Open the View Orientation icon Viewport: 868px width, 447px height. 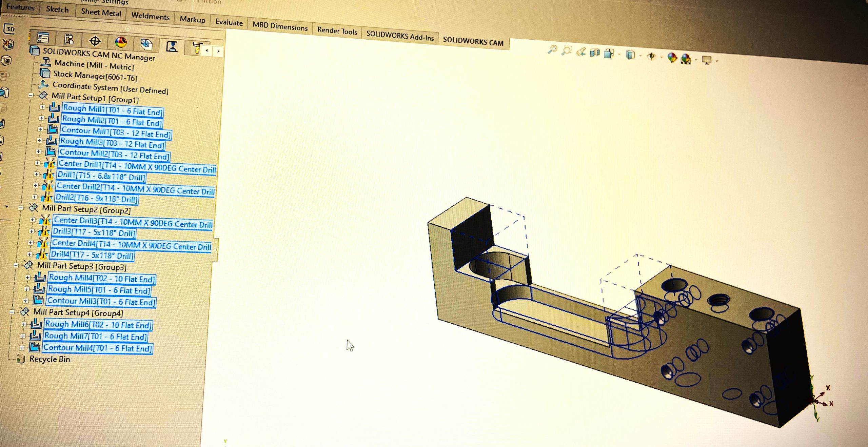coord(609,54)
